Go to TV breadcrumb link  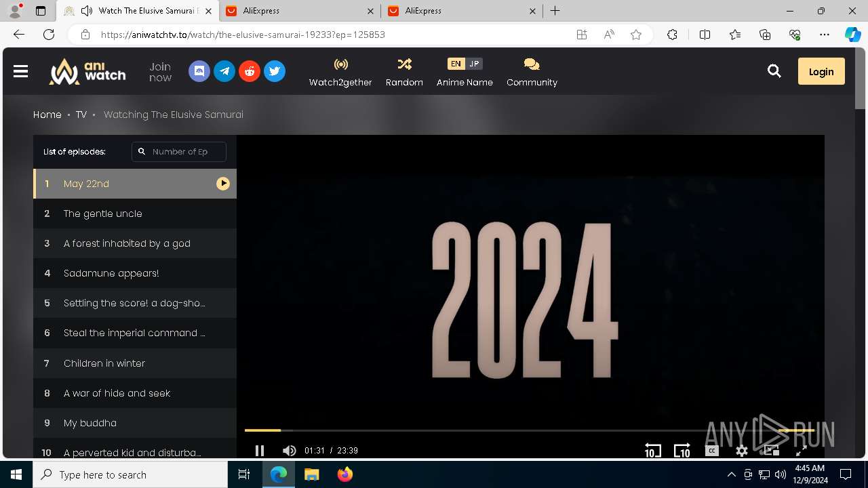(81, 115)
